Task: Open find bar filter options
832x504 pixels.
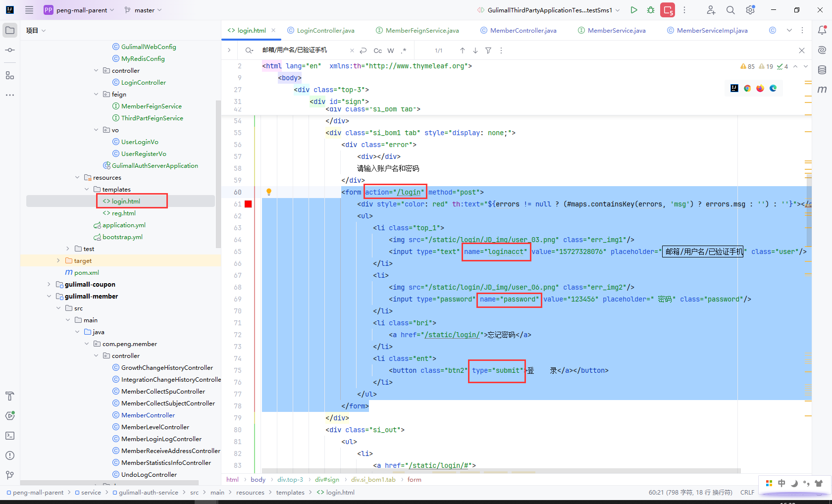Action: pos(488,50)
